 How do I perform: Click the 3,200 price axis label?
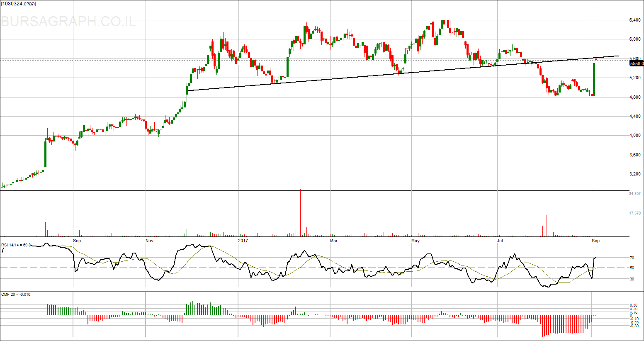(635, 174)
